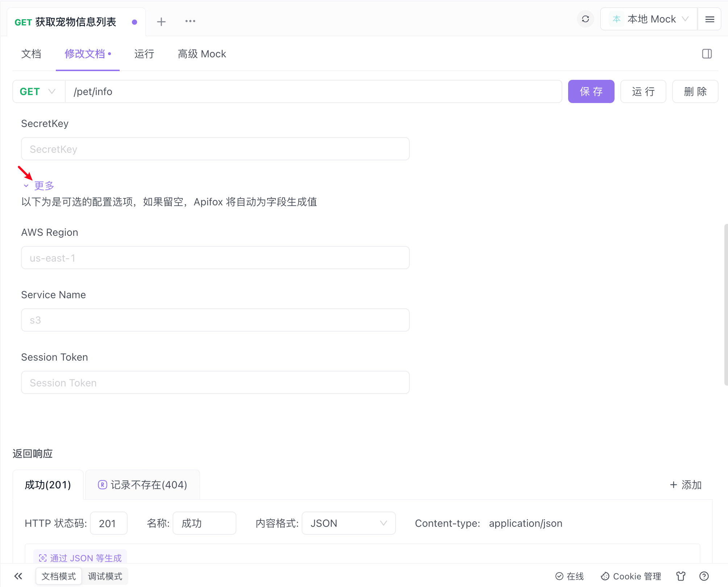Open the theme shirt icon in status bar

click(681, 576)
